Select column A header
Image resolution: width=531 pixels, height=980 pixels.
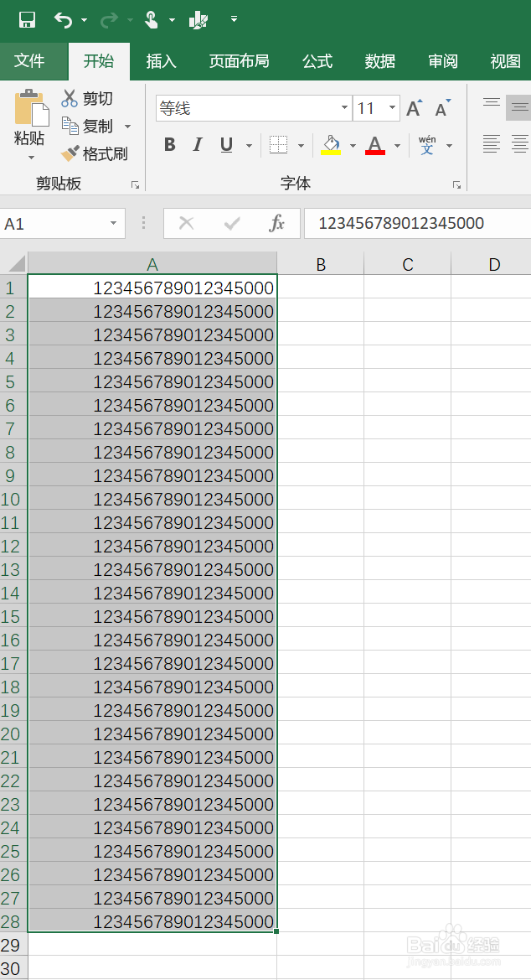152,264
